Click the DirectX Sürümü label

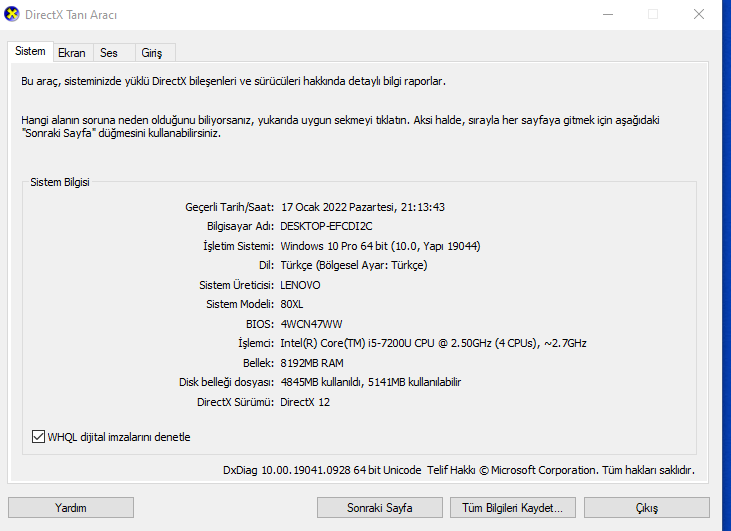[235, 402]
